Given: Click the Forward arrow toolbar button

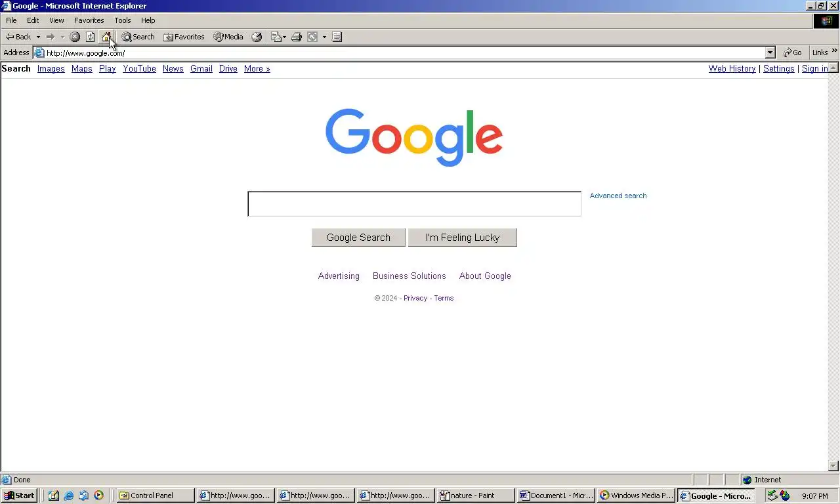Looking at the screenshot, I should [50, 37].
